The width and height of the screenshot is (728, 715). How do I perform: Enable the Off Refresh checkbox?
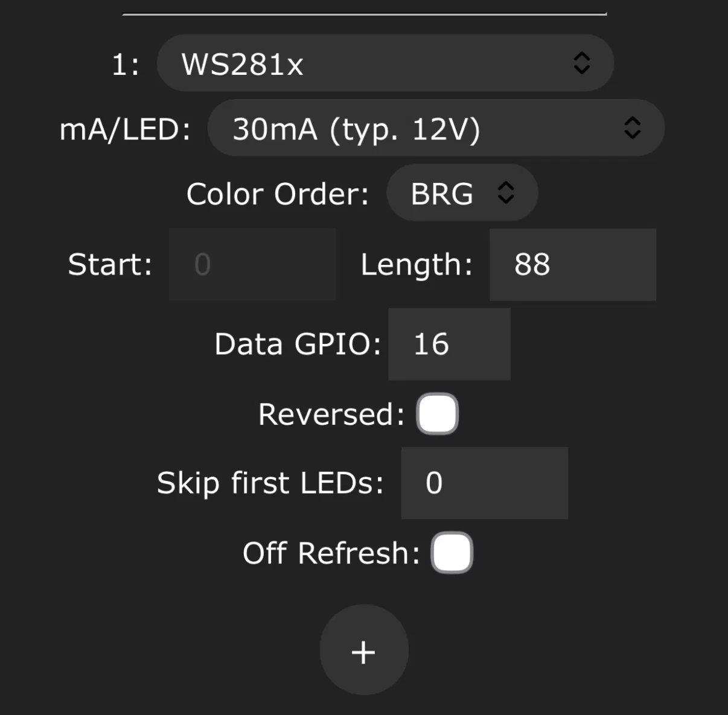point(452,553)
